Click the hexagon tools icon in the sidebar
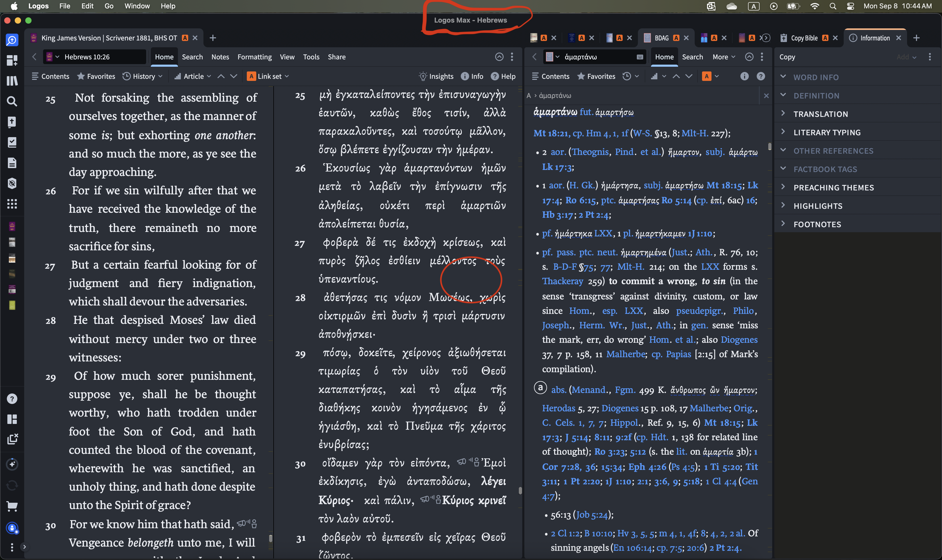Viewport: 942px width, 560px height. (x=12, y=183)
